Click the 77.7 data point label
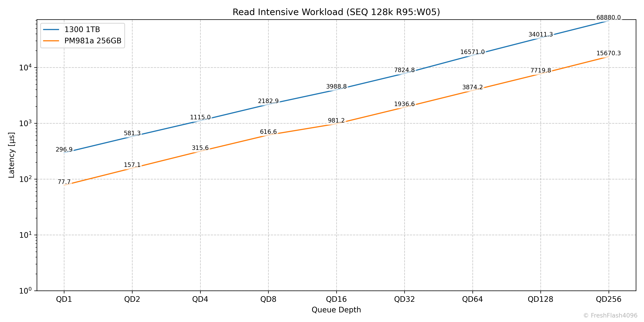 pyautogui.click(x=64, y=182)
